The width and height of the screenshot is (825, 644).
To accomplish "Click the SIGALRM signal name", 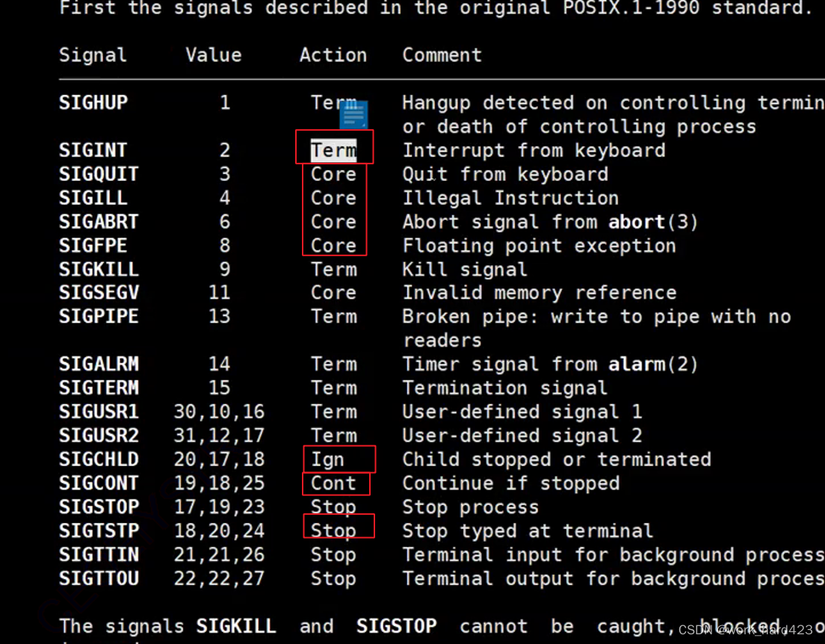I will 99,364.
